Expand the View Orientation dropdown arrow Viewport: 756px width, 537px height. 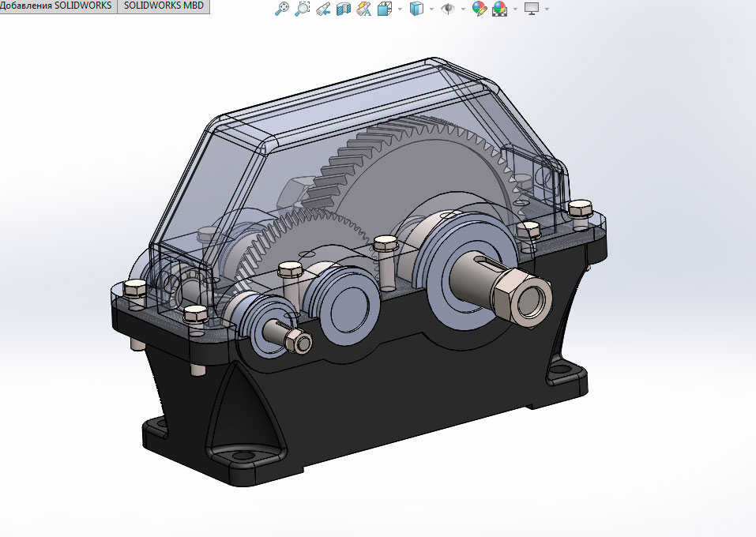pos(400,9)
